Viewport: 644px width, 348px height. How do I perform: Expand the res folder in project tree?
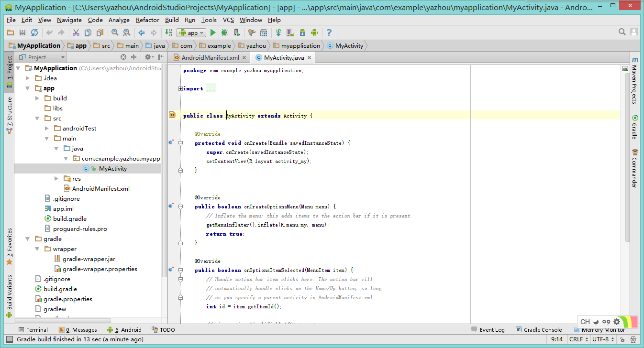[x=56, y=178]
